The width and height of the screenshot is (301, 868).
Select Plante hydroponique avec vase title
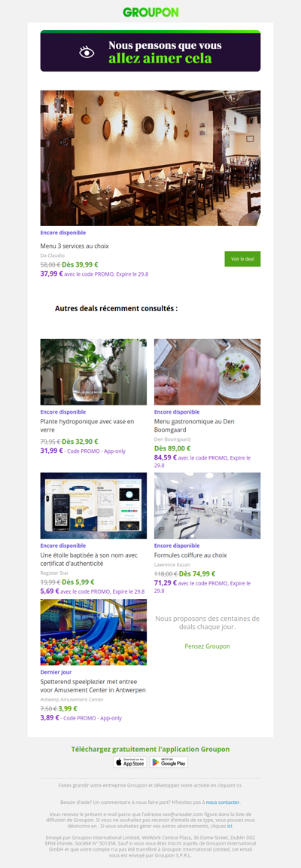pos(87,425)
